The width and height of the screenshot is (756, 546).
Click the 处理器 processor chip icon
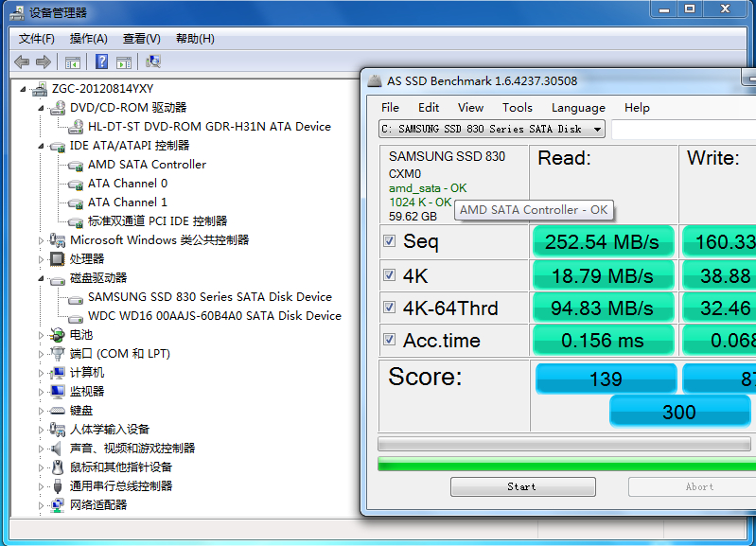(x=58, y=259)
